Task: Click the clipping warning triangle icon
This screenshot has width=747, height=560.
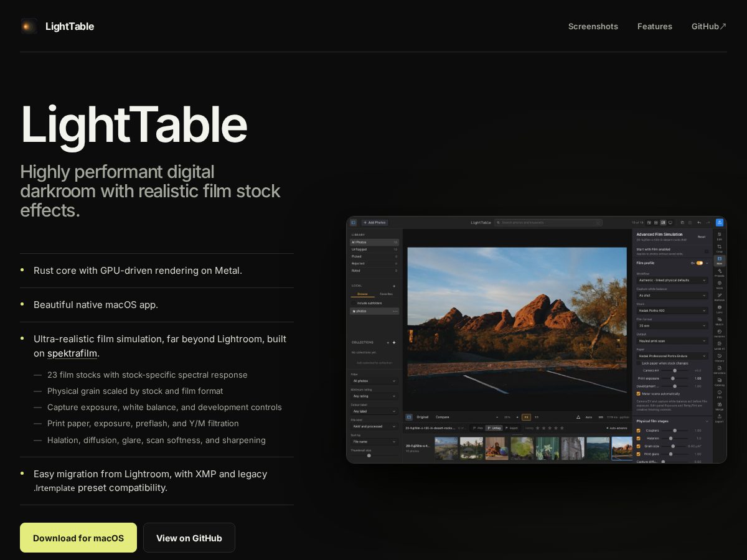Action: (578, 417)
